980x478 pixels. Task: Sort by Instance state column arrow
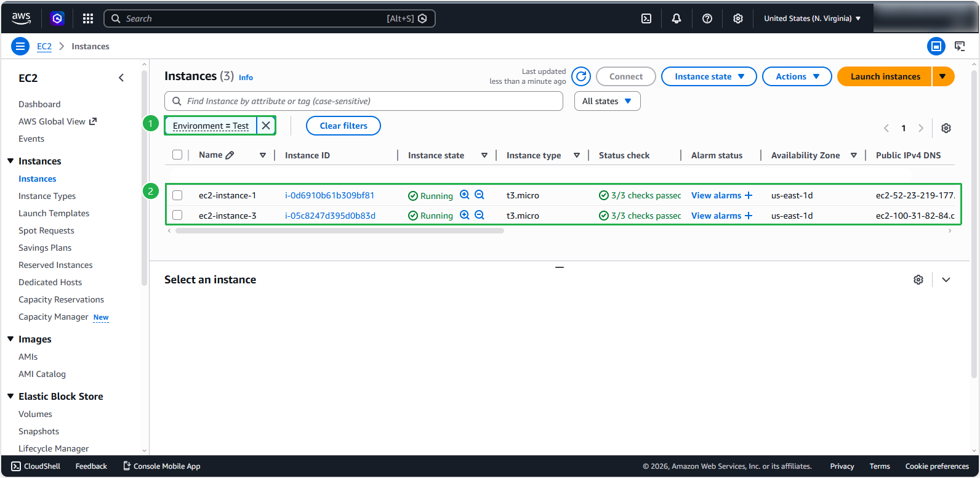484,155
